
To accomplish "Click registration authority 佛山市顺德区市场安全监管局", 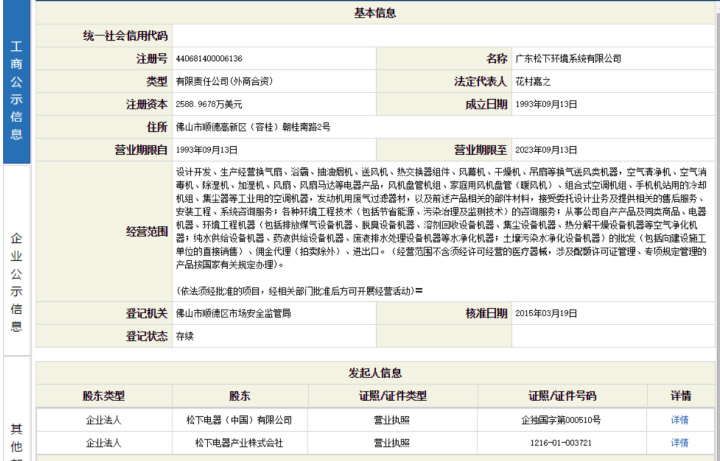I will (233, 313).
